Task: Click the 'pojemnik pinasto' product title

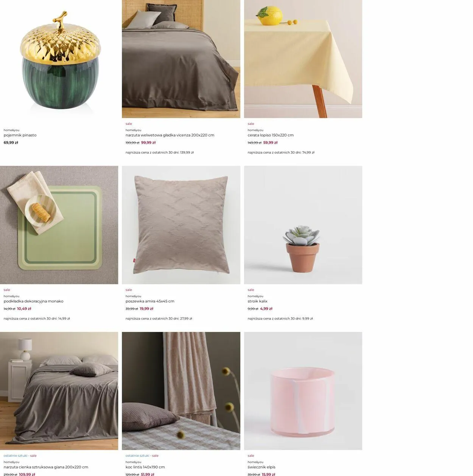Action: 20,135
